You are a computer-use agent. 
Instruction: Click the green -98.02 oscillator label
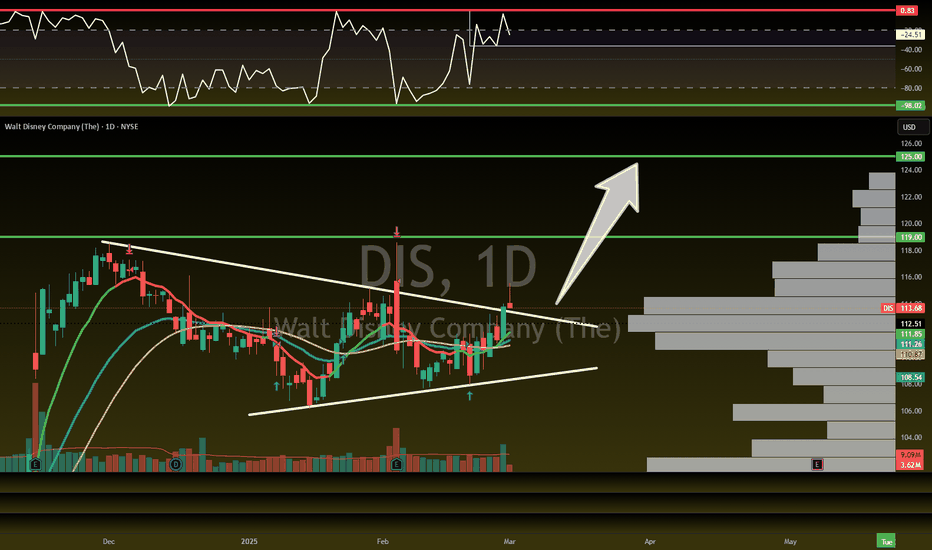click(x=911, y=105)
